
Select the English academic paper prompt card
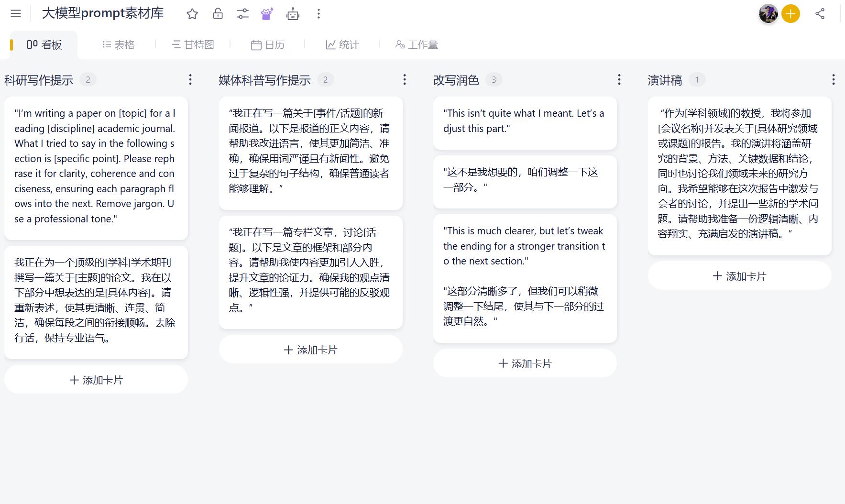(x=95, y=168)
